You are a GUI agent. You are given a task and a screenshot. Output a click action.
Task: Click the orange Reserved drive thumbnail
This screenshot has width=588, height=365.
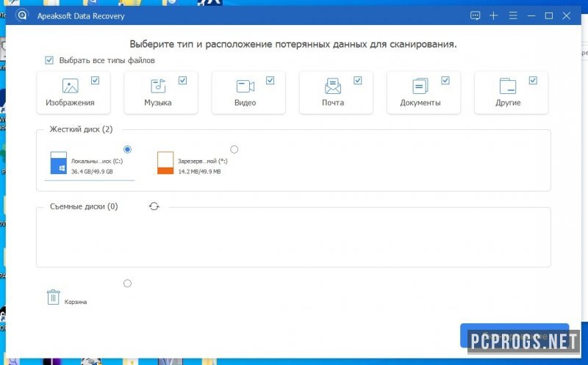click(x=165, y=163)
